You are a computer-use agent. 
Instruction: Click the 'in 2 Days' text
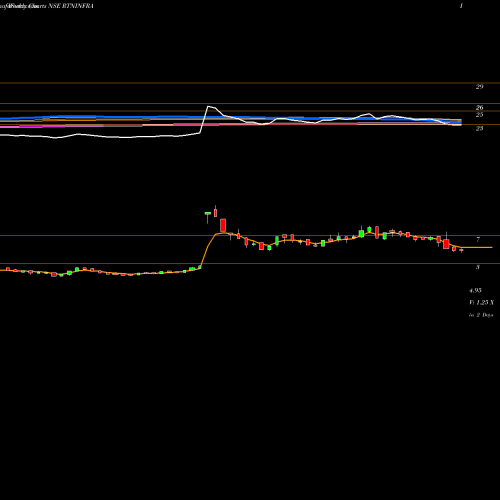[x=481, y=315]
